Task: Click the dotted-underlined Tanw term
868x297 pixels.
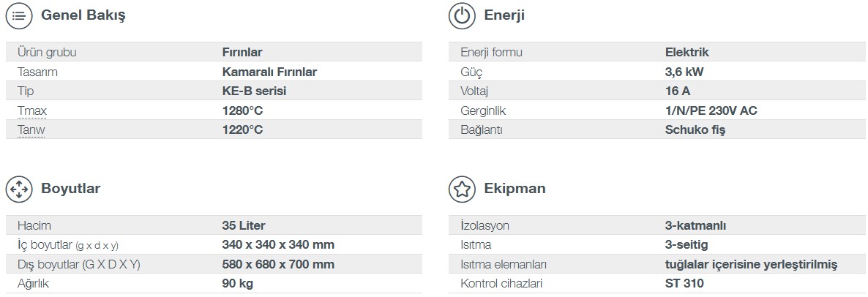Action: [x=32, y=130]
